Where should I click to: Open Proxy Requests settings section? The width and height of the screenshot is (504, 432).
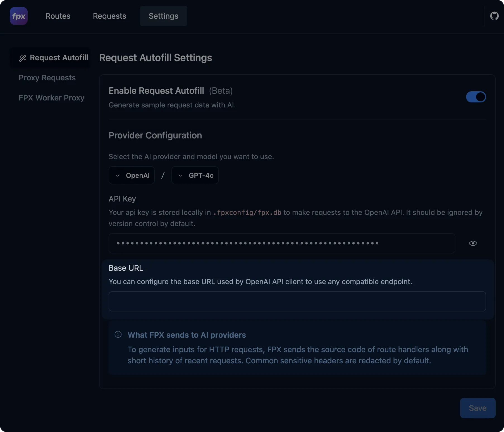[47, 78]
